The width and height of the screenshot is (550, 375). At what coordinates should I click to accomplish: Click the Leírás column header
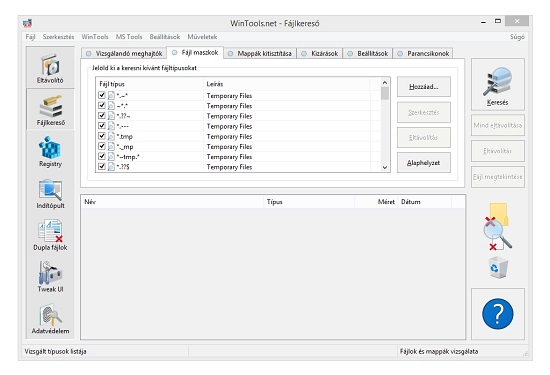[x=287, y=84]
